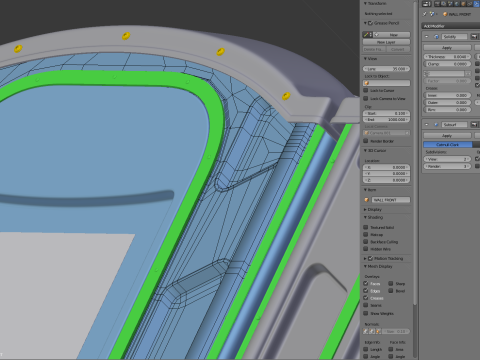
Task: Enable the Bevel overlay checkbox
Action: (x=391, y=291)
